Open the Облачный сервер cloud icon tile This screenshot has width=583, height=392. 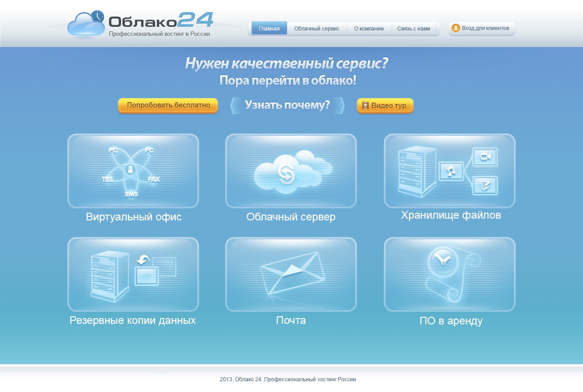[x=291, y=171]
